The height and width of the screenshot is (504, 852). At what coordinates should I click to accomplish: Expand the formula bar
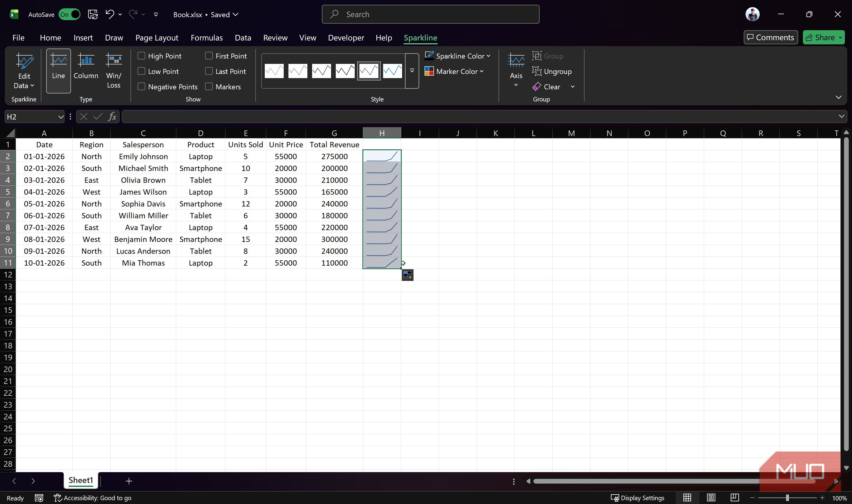coord(841,117)
